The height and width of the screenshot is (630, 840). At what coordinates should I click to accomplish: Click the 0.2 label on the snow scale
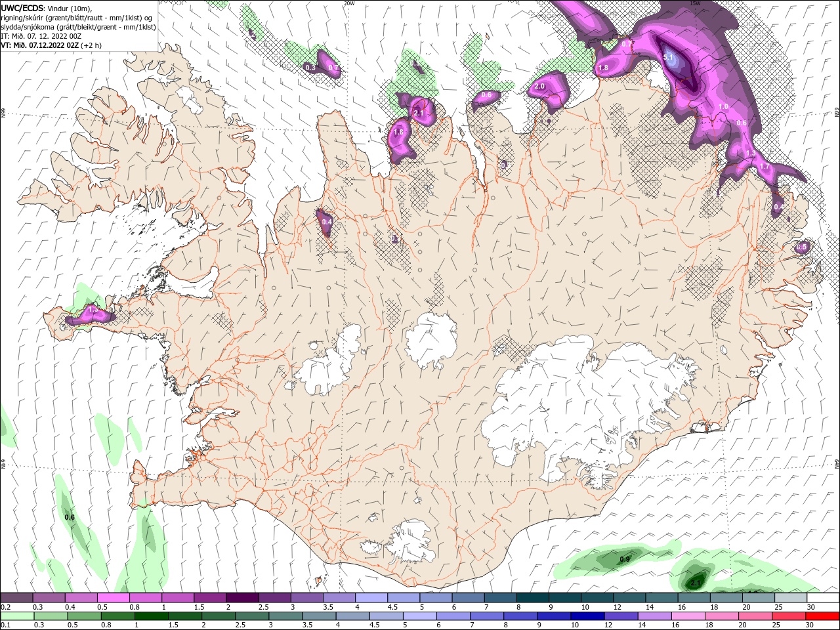[x=6, y=607]
